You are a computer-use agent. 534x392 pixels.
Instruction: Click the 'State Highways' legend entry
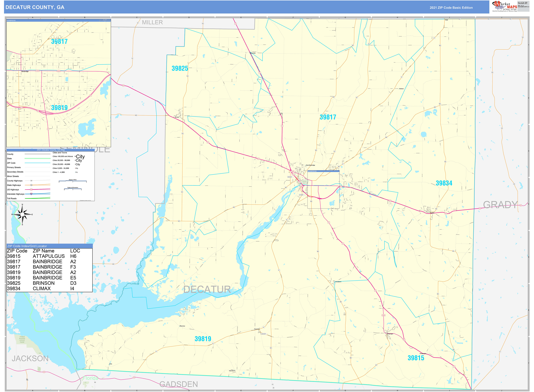(14, 185)
